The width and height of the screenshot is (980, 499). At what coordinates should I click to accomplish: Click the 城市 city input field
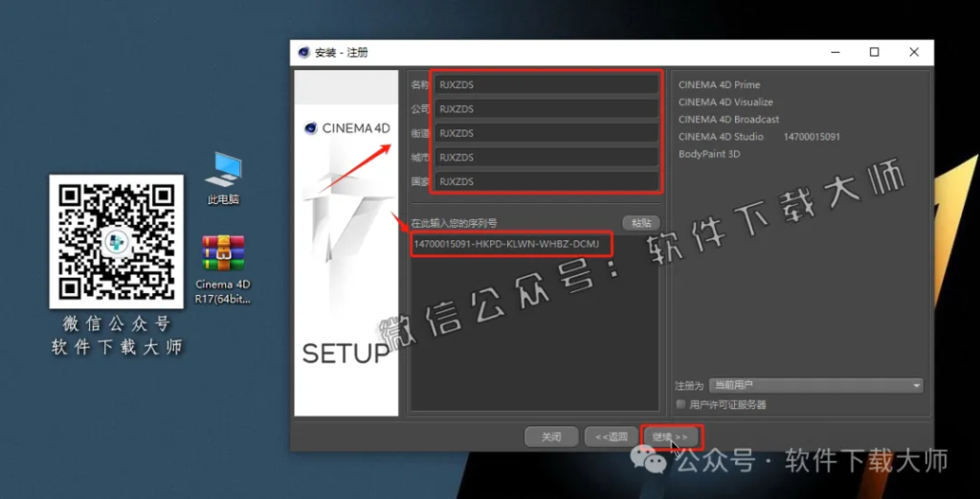click(x=546, y=157)
